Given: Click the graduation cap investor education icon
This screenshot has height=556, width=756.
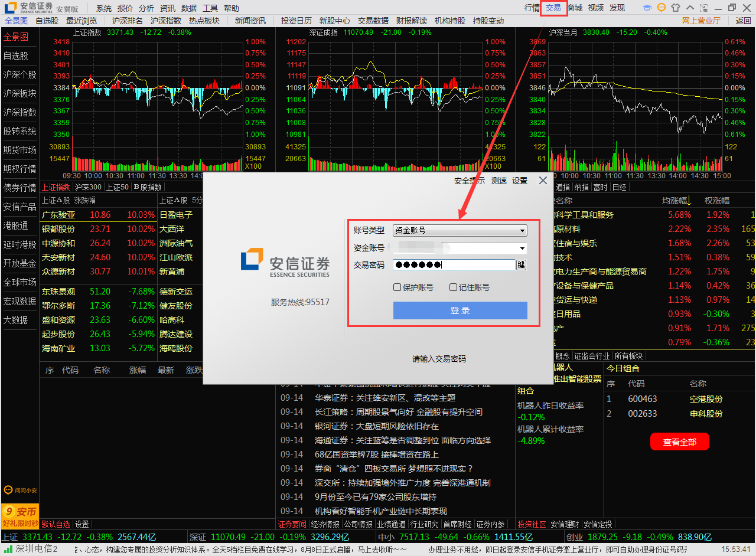Looking at the screenshot, I should pos(647,8).
